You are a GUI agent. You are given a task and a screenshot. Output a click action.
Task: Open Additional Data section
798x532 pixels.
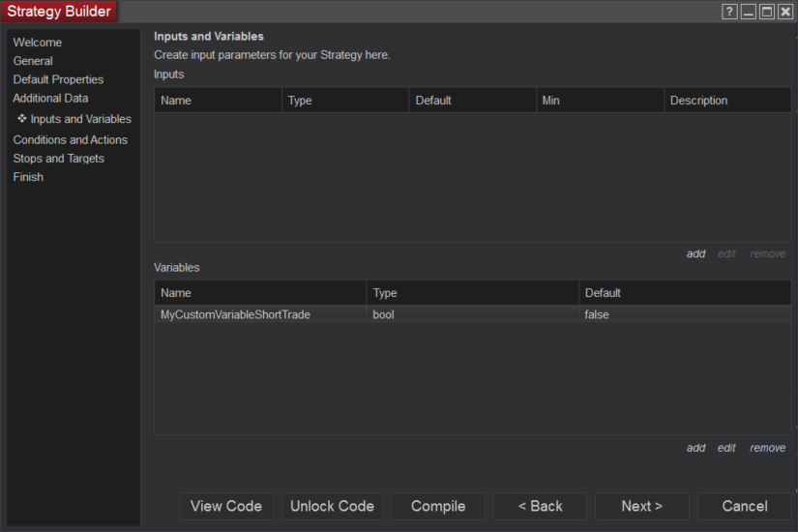point(50,98)
